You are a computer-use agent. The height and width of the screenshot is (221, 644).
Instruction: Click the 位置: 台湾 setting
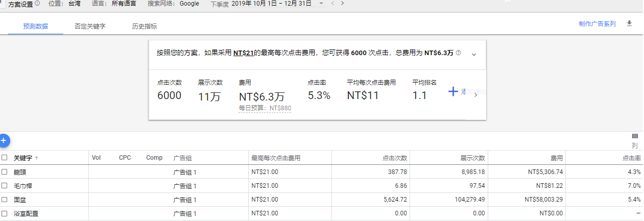64,3
